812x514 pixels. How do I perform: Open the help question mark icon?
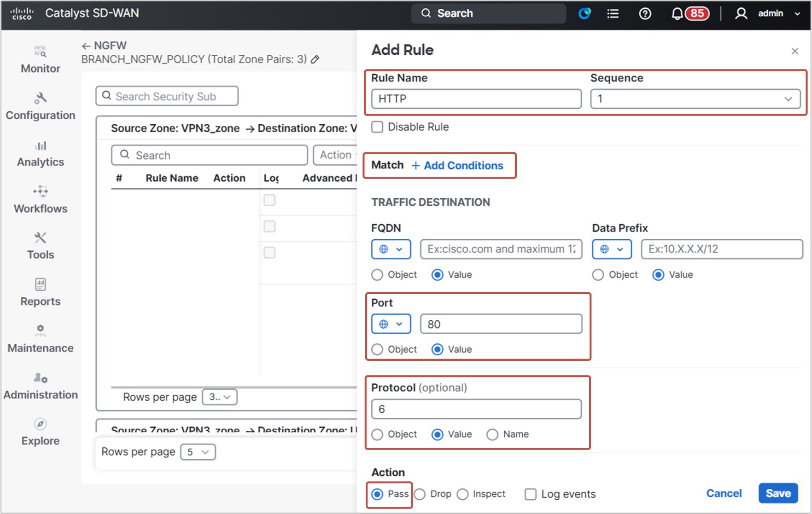click(645, 13)
